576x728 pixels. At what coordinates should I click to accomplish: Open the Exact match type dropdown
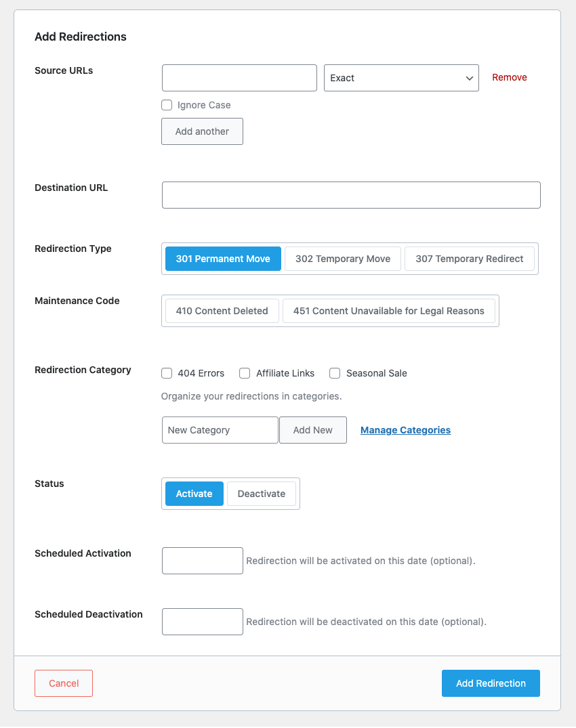[400, 77]
